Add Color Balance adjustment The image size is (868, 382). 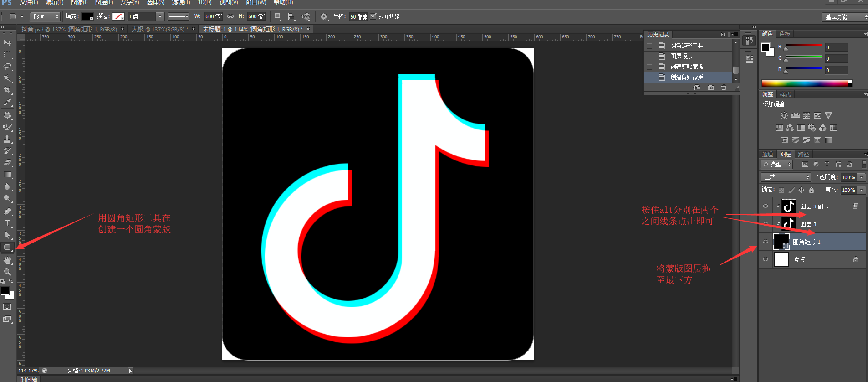[790, 128]
